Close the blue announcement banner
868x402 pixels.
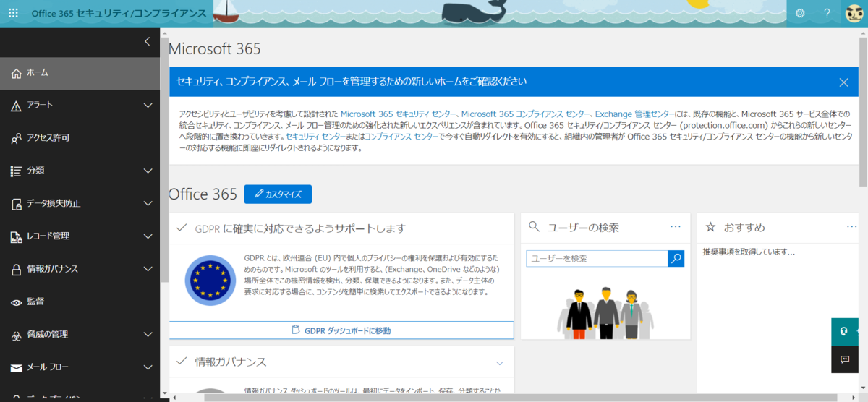[843, 82]
